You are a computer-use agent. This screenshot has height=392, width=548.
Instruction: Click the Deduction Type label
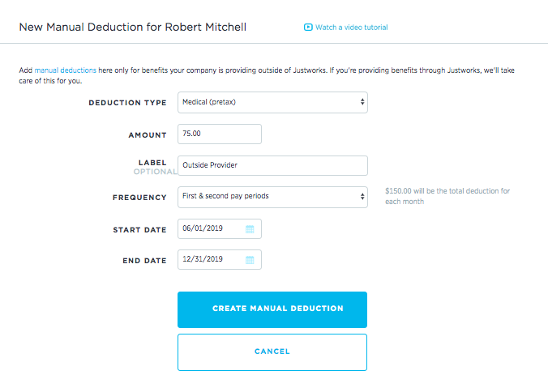(x=127, y=103)
